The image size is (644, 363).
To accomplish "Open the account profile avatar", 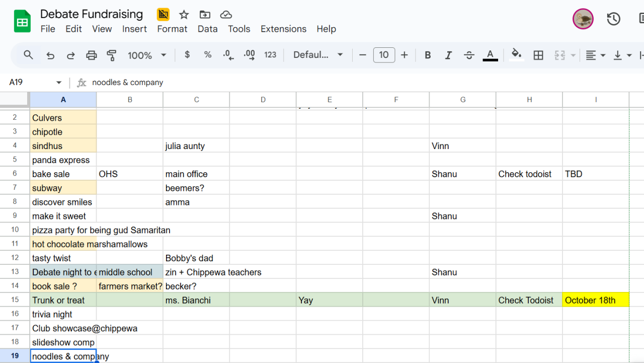I will [583, 19].
